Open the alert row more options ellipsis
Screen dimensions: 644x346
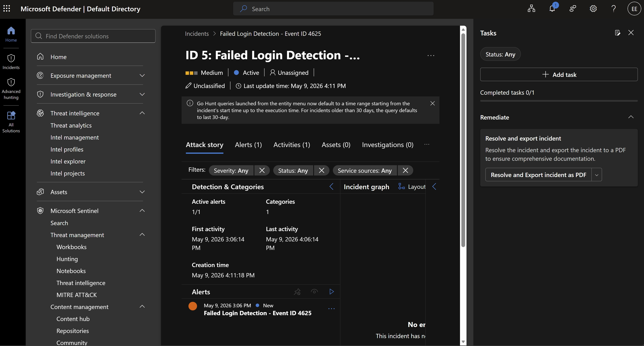tap(331, 309)
